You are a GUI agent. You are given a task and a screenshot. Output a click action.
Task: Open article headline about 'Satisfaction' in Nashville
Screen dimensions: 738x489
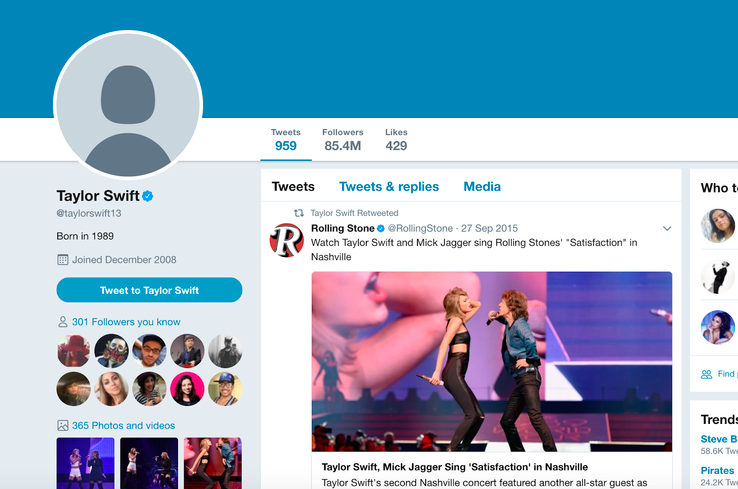click(x=455, y=467)
